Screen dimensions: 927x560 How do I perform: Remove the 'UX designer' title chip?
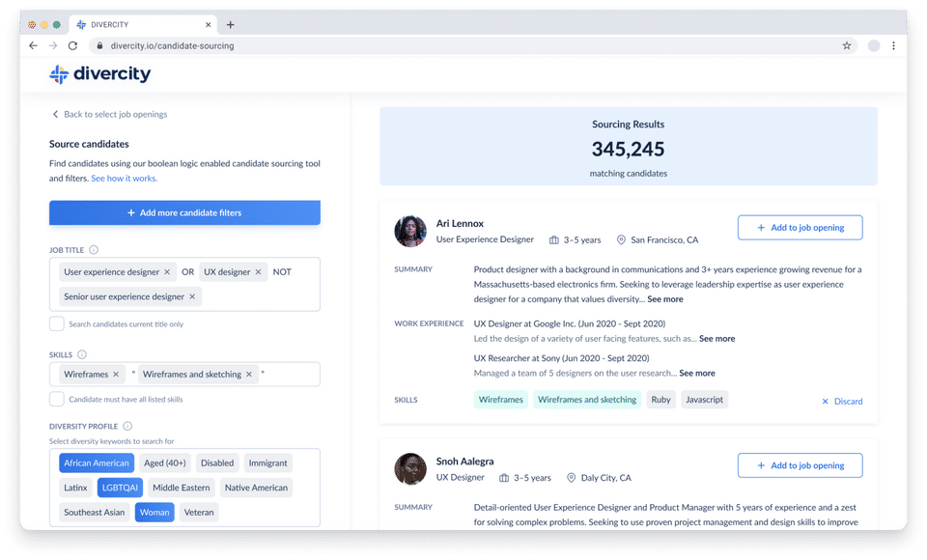[259, 272]
